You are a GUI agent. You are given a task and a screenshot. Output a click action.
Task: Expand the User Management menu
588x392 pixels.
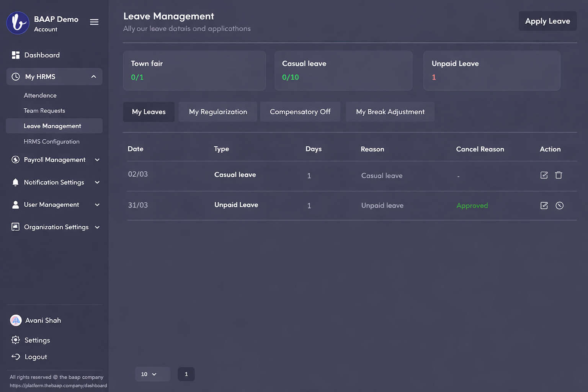(97, 205)
